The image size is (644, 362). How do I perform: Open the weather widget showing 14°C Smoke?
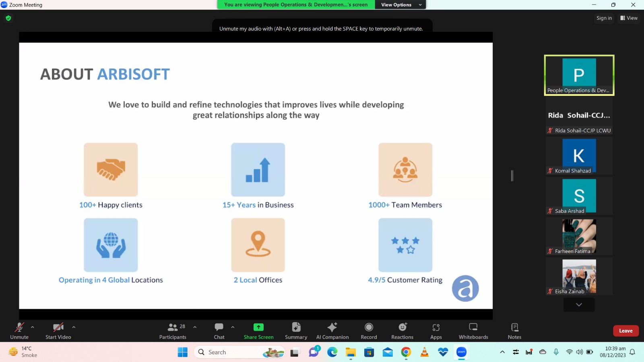pyautogui.click(x=23, y=352)
